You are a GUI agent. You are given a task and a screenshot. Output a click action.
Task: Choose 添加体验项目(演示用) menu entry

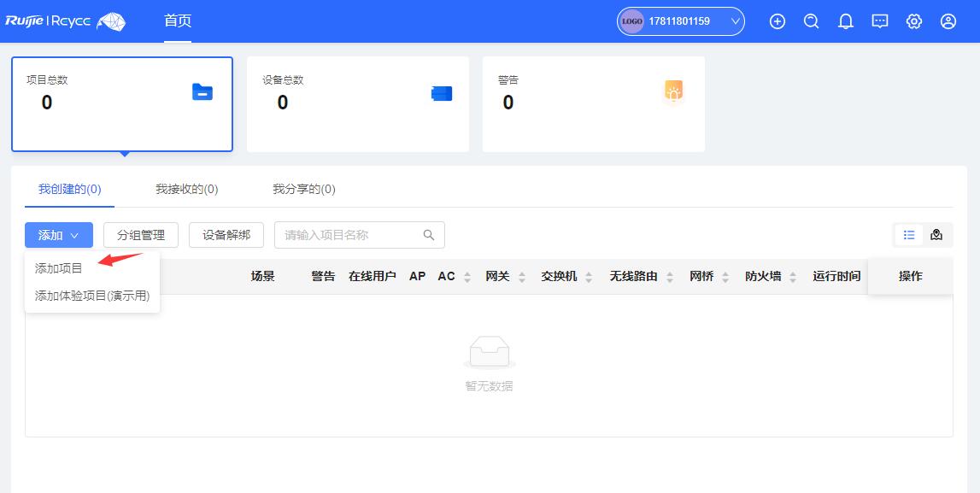tap(92, 296)
